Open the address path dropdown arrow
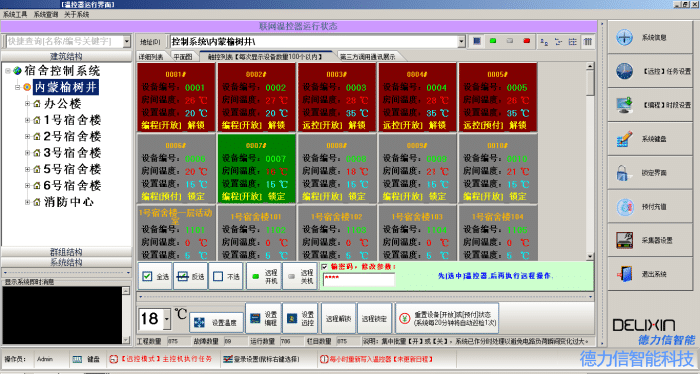 (x=461, y=42)
